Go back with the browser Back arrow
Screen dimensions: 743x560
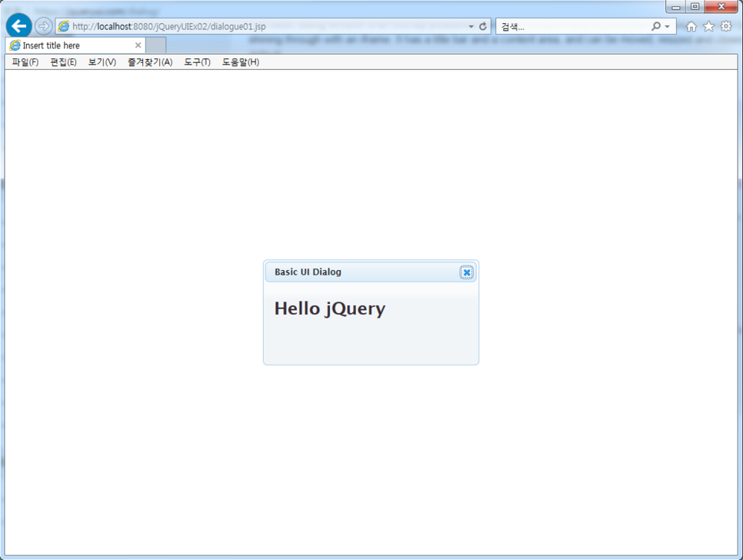[x=19, y=26]
